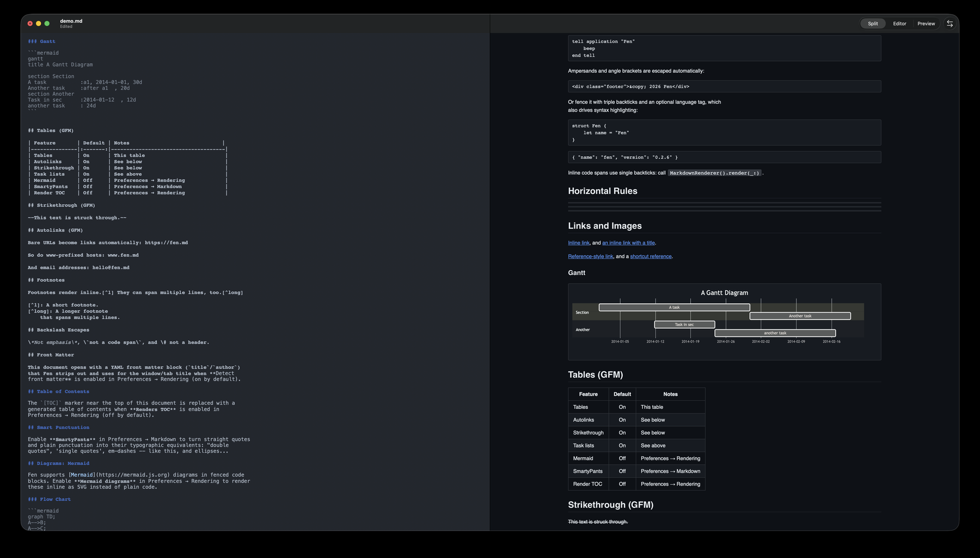980x558 pixels.
Task: Click the "Notes" table header in preview
Action: 670,394
